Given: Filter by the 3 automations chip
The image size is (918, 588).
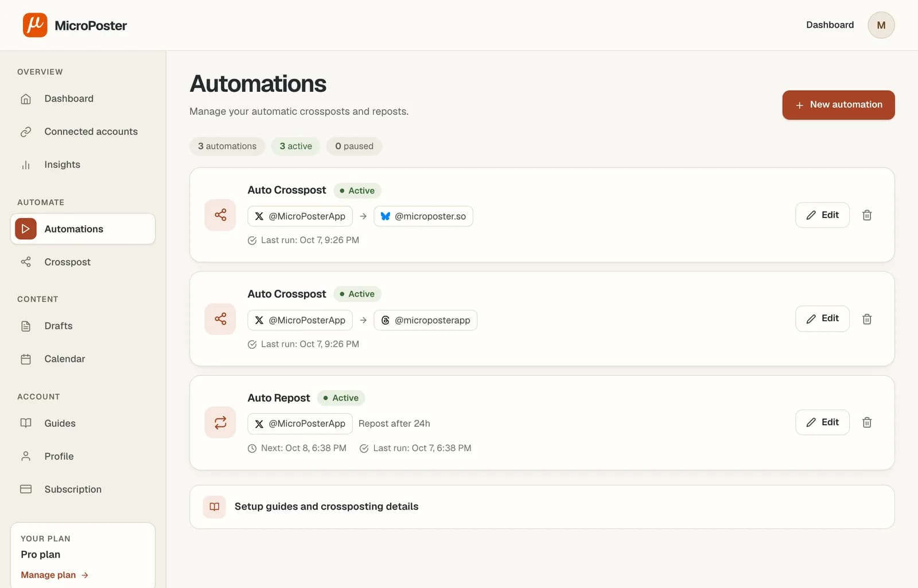Looking at the screenshot, I should [x=227, y=146].
